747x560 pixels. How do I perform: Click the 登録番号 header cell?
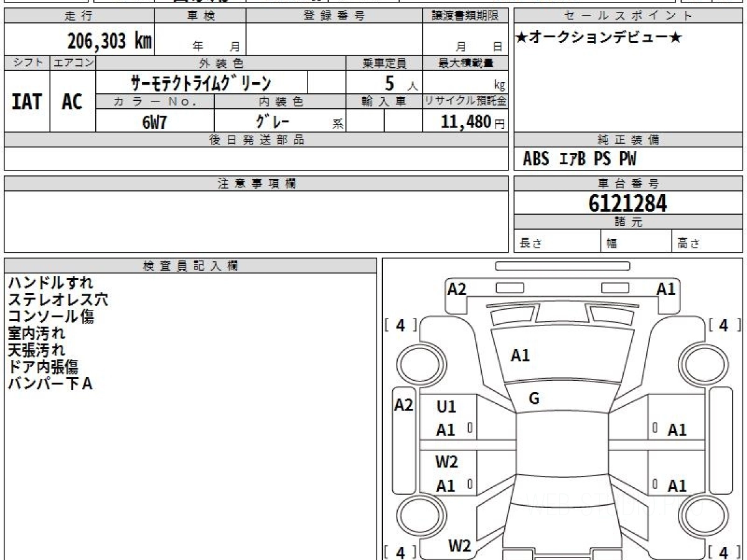(x=334, y=16)
